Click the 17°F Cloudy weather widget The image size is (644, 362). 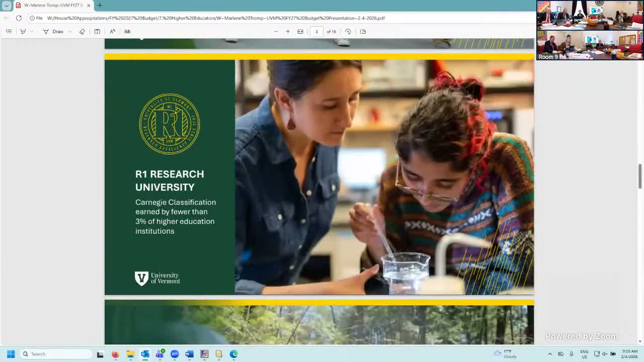click(x=506, y=354)
